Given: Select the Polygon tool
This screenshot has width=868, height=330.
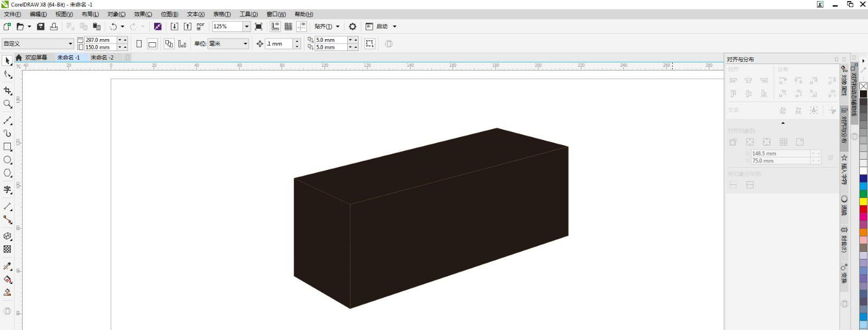Looking at the screenshot, I should 7,173.
